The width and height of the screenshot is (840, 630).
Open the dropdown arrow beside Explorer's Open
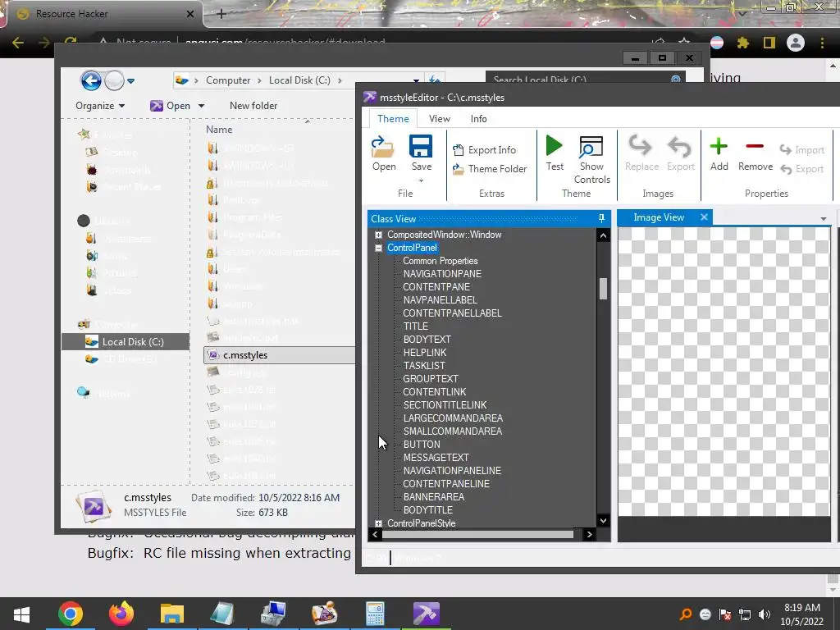202,106
